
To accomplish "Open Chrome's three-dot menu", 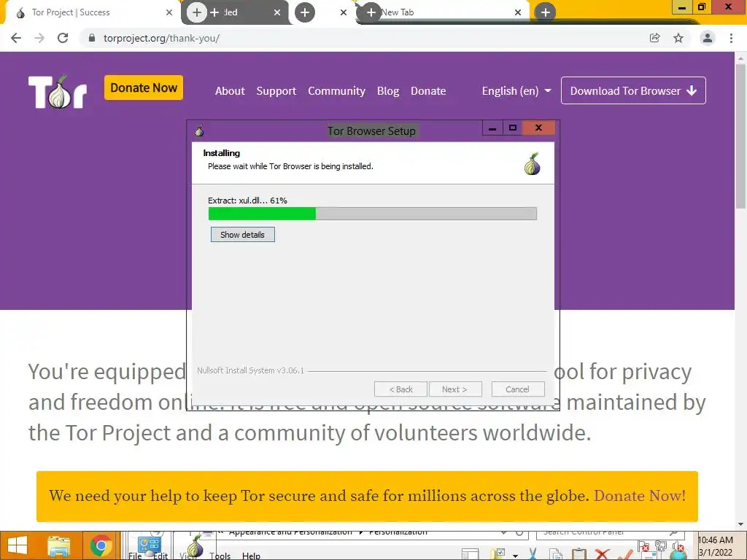I will (x=731, y=38).
